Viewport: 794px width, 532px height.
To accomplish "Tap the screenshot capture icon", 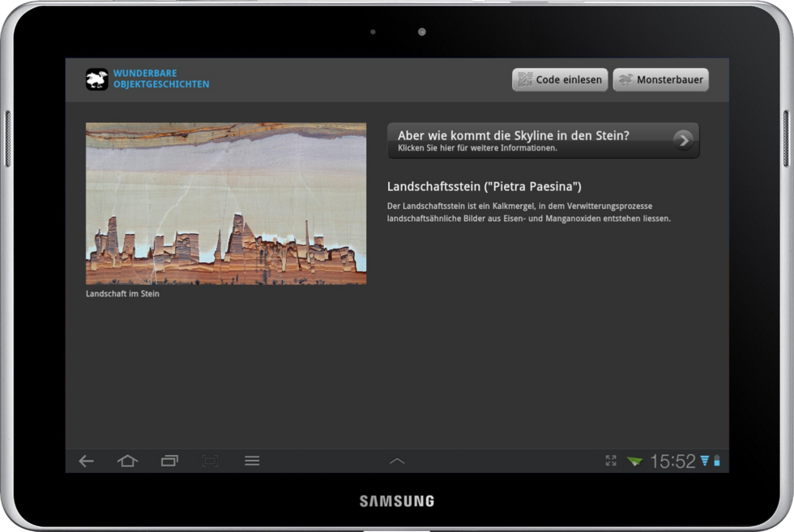I will click(210, 461).
